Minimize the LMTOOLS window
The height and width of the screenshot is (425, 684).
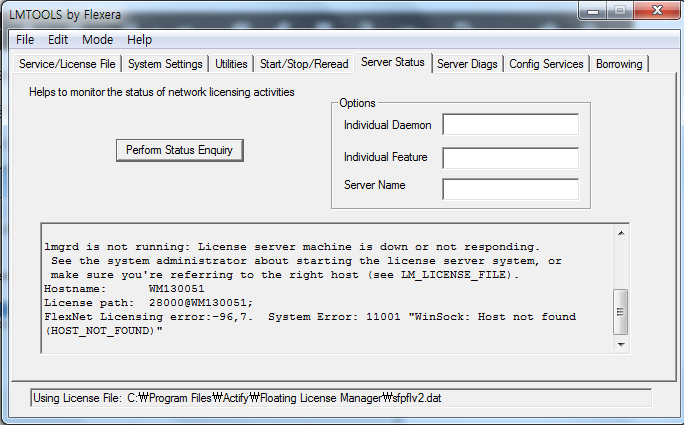593,11
